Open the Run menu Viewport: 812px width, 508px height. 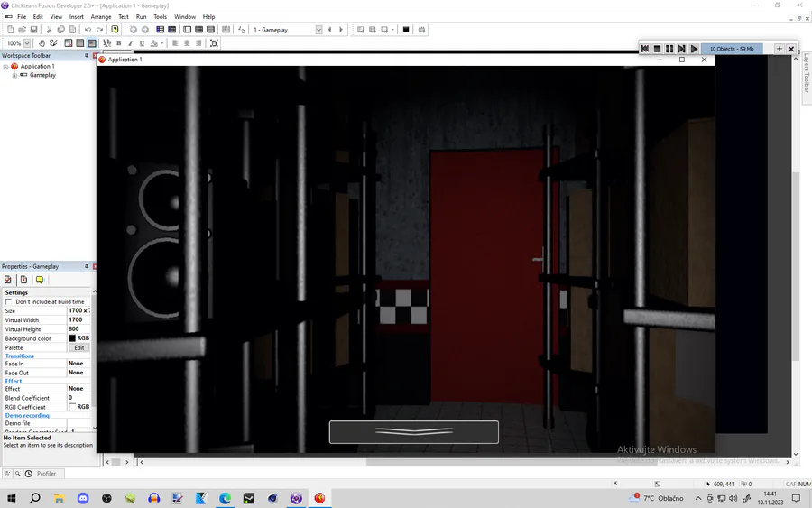coord(141,16)
